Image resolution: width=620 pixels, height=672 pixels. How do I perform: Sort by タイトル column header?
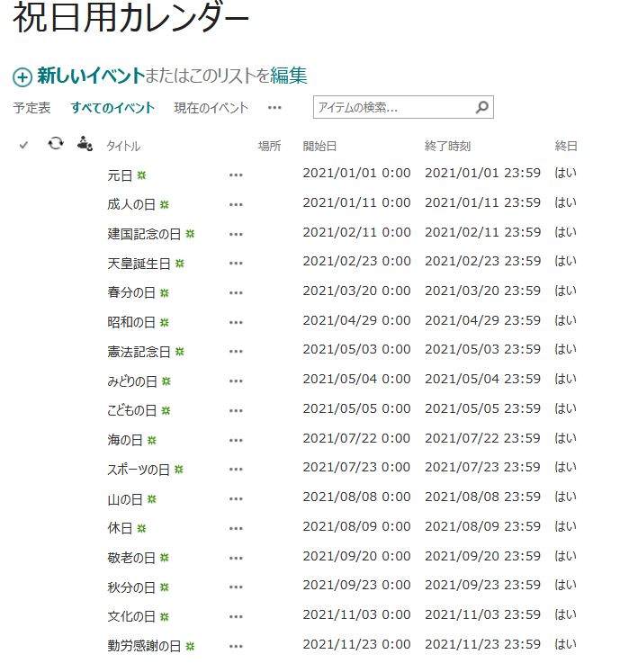click(123, 146)
